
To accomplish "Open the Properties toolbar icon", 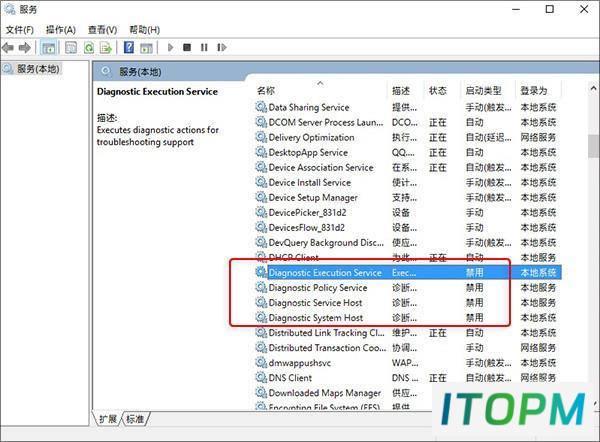I will pos(71,48).
